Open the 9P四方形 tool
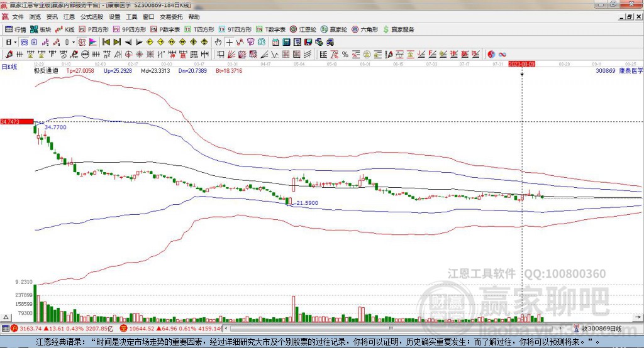 pos(130,30)
